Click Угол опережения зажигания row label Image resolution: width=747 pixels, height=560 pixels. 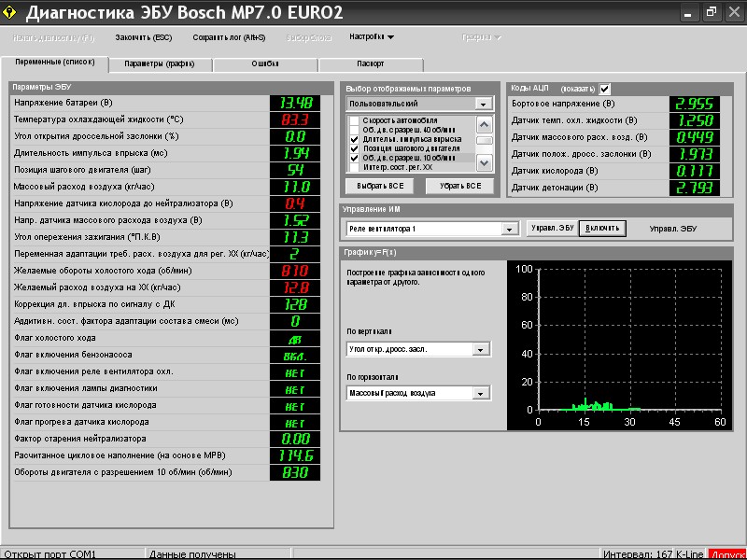click(87, 237)
